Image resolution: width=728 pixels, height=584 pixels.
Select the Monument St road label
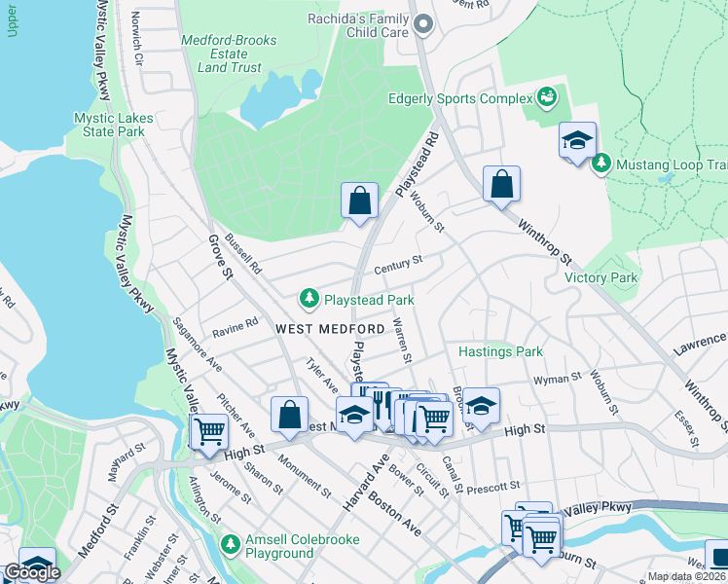305,476
